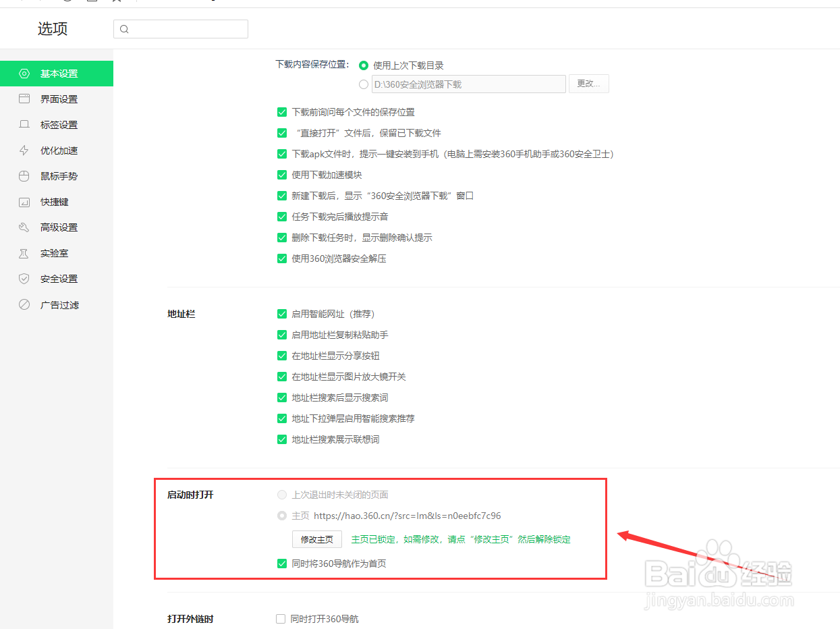Click the 广告过滤 ad-filter icon
840x629 pixels.
(x=24, y=304)
